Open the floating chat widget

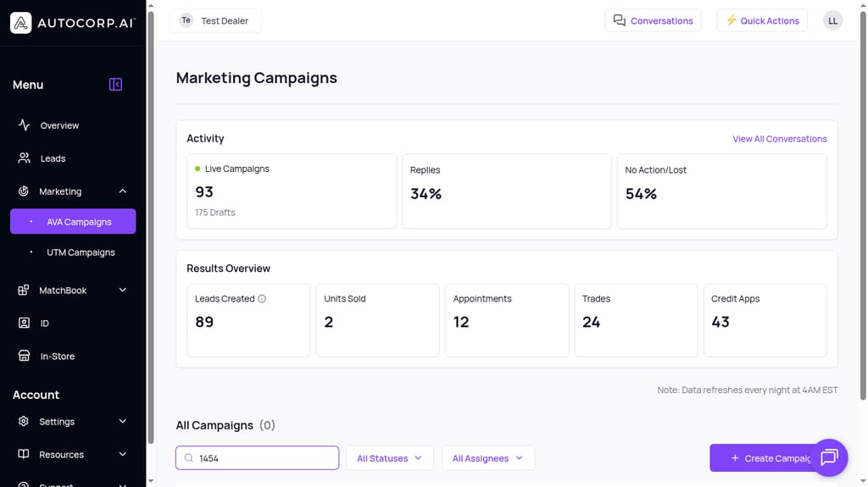[829, 457]
